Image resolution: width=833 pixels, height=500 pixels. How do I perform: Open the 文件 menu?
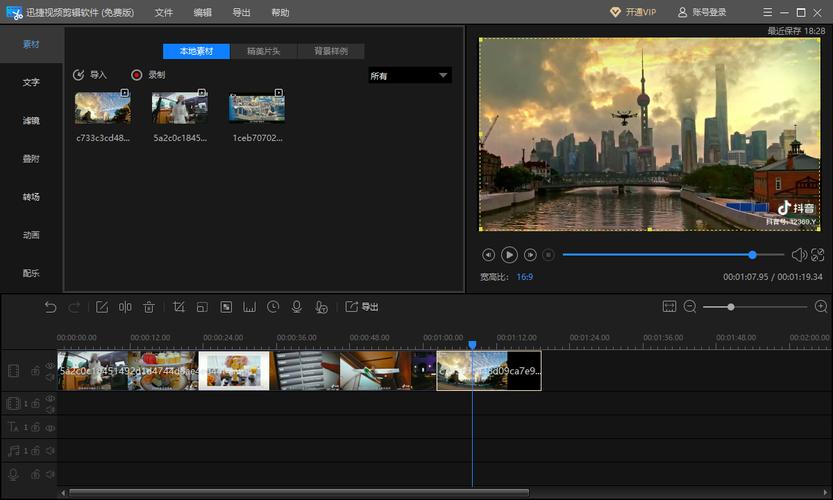tap(164, 12)
